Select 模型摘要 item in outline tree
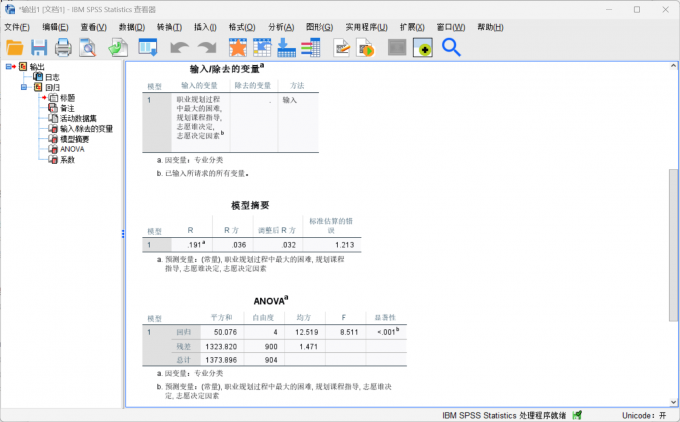The image size is (680, 422). coord(74,139)
